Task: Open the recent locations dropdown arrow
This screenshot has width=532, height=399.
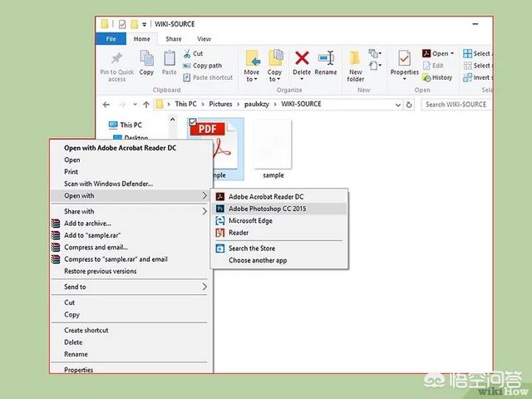Action: tap(135, 105)
